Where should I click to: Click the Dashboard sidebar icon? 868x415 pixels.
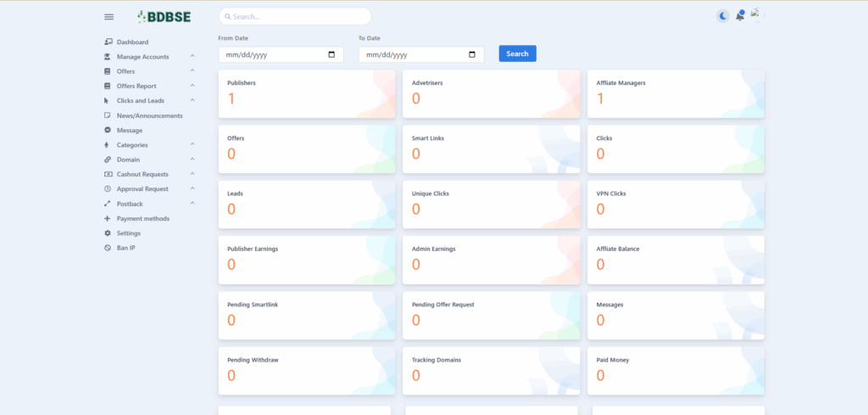108,42
